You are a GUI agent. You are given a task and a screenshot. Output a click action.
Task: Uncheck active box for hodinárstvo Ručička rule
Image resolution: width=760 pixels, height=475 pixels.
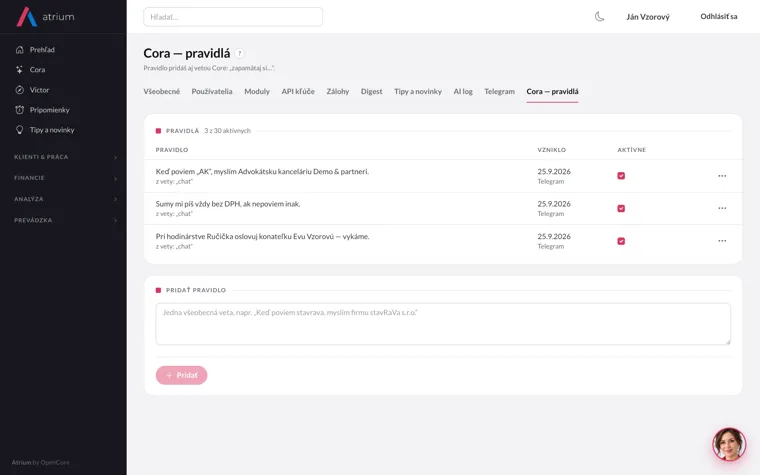(x=621, y=241)
